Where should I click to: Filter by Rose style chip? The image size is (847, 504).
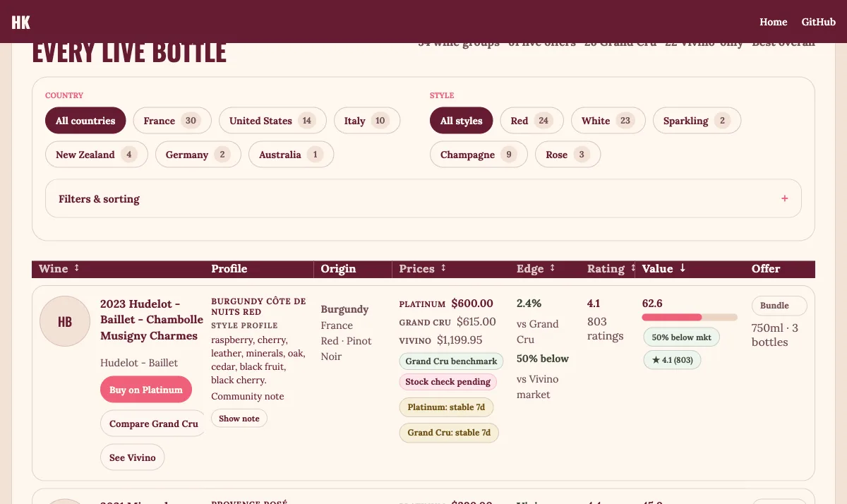(x=567, y=155)
